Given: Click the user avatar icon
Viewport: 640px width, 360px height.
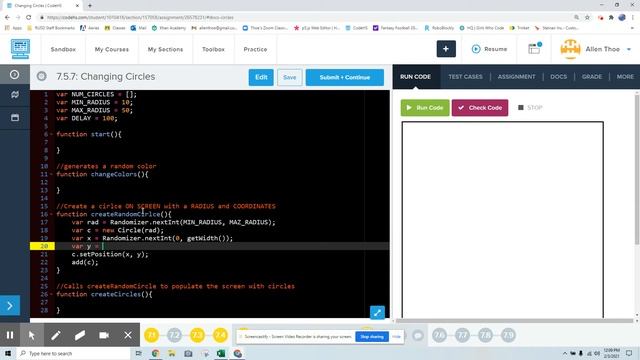Looking at the screenshot, I should pyautogui.click(x=570, y=49).
